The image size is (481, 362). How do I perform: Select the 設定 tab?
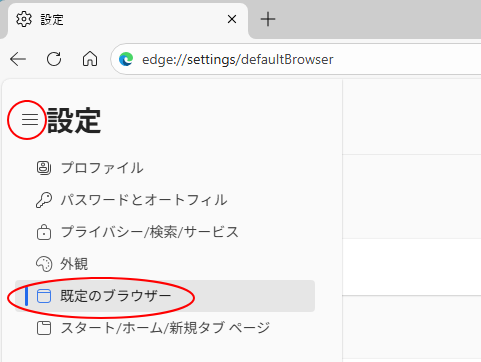tap(127, 20)
